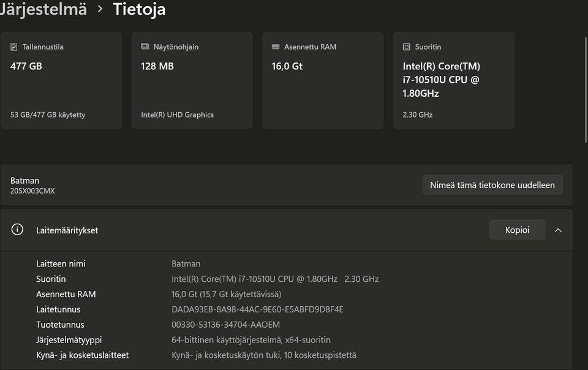
Task: Go back to Järjestelmä in breadcrumb
Action: click(x=43, y=9)
